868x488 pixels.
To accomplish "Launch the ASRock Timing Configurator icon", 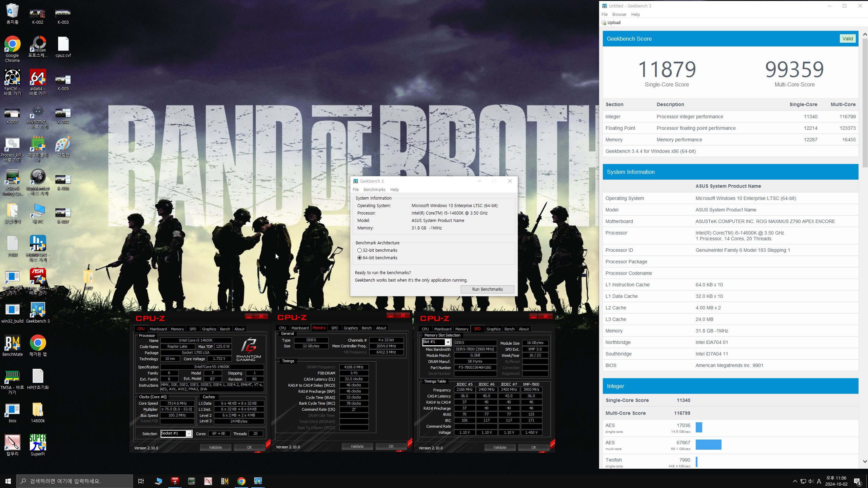I will tap(12, 182).
